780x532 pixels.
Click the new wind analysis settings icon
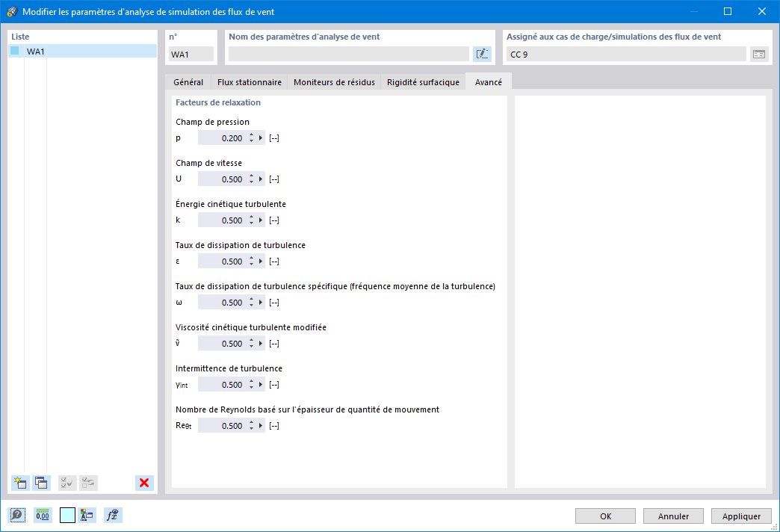pos(20,483)
